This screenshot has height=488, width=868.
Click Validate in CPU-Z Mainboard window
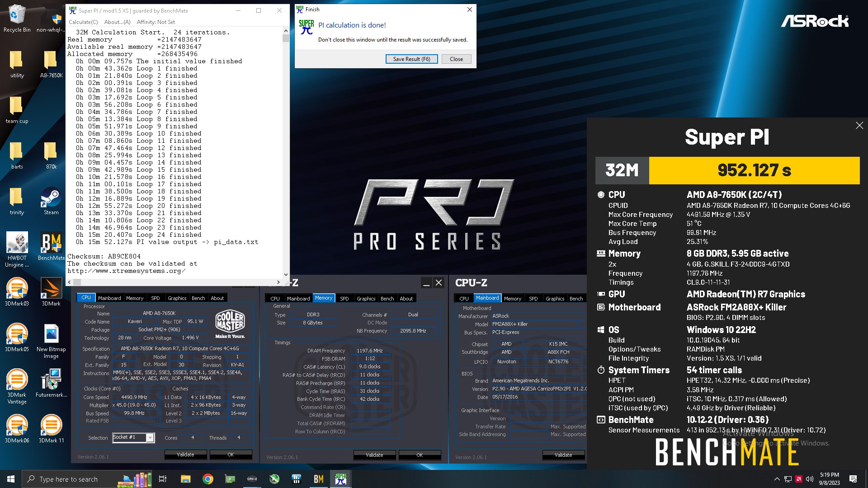click(563, 455)
